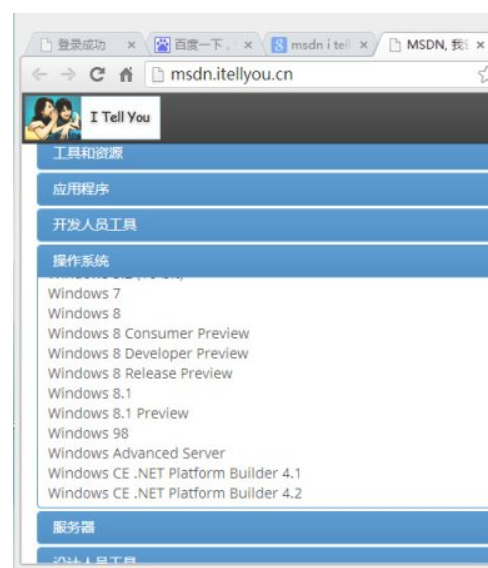Go to the Home page icon
The image size is (488, 568).
[x=126, y=75]
